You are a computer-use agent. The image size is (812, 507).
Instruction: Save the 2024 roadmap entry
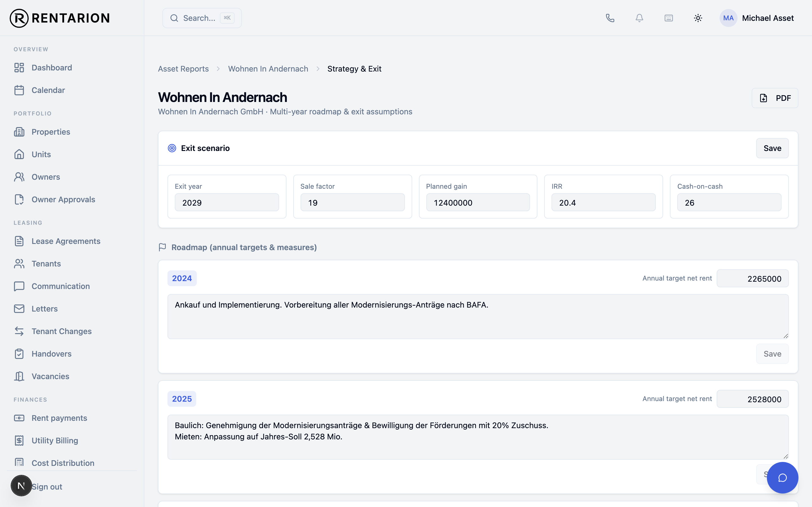pos(772,354)
